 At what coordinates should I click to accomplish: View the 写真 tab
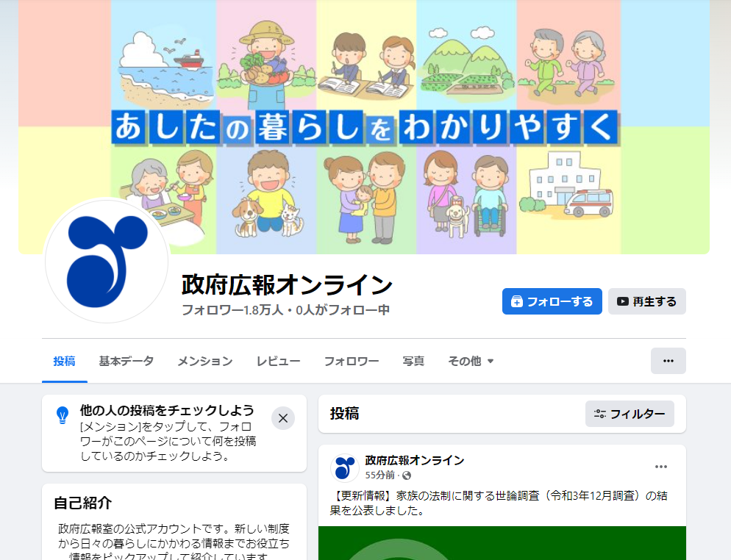click(413, 361)
